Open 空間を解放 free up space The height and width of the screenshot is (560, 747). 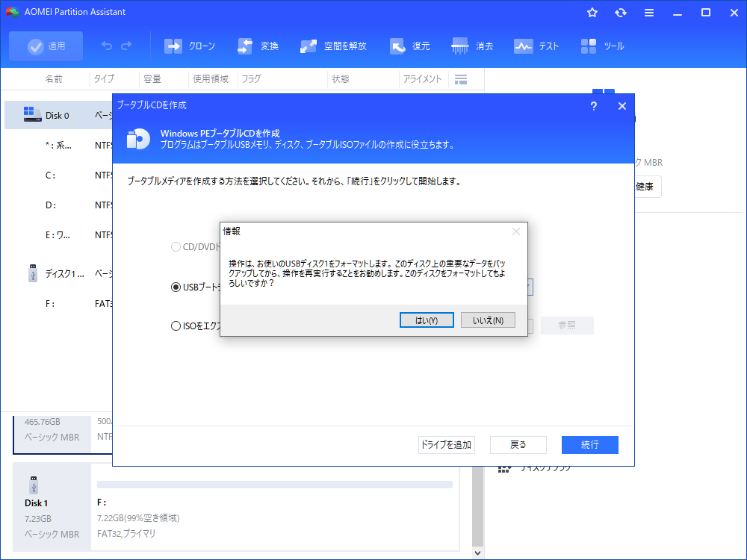[333, 46]
